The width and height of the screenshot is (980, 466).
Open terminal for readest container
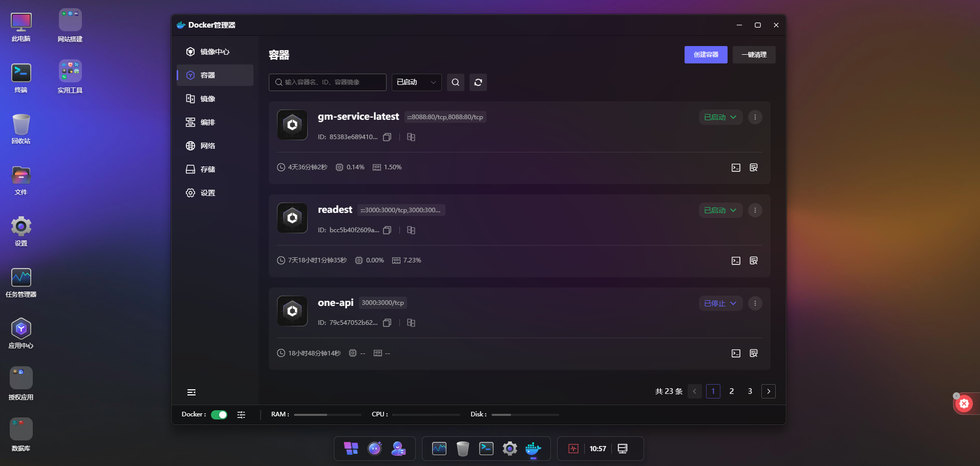736,261
